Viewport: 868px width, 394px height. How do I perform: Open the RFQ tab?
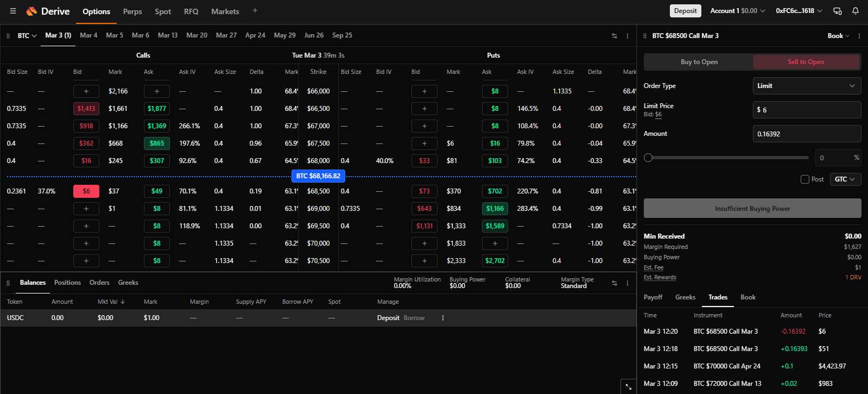[x=191, y=11]
